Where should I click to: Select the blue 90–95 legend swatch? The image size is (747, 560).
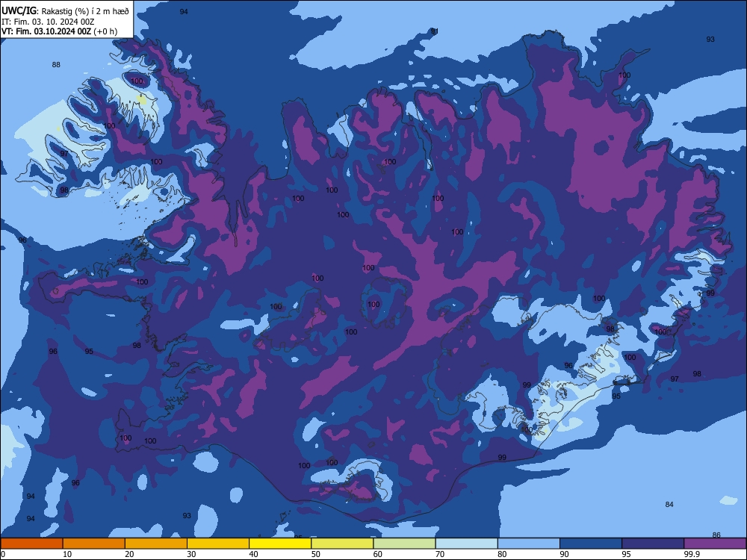pos(591,544)
